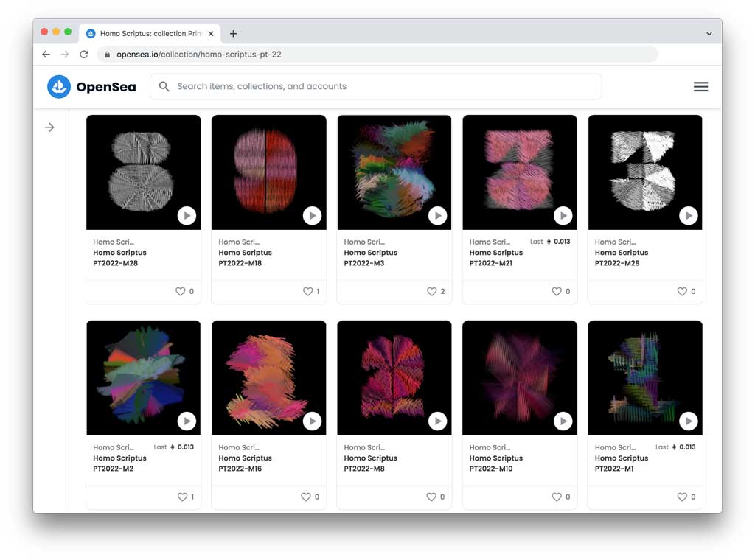This screenshot has height=560, width=755.
Task: Play the PT2022-M3 animation
Action: (x=438, y=216)
